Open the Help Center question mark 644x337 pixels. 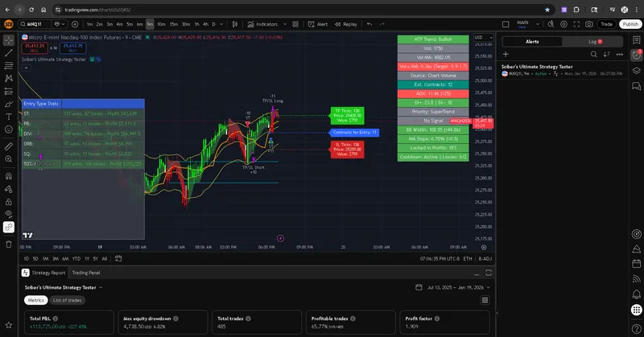pyautogui.click(x=636, y=328)
